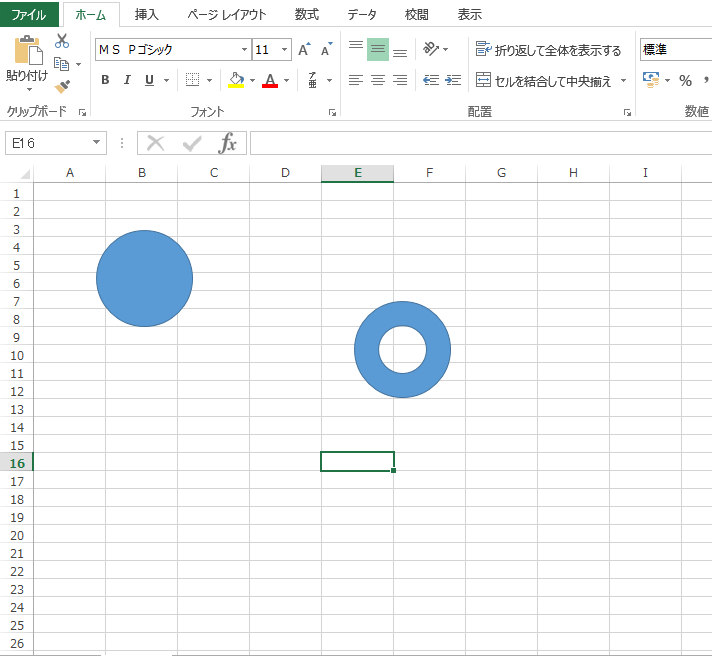
Task: Click the Cut scissors icon
Action: [62, 41]
